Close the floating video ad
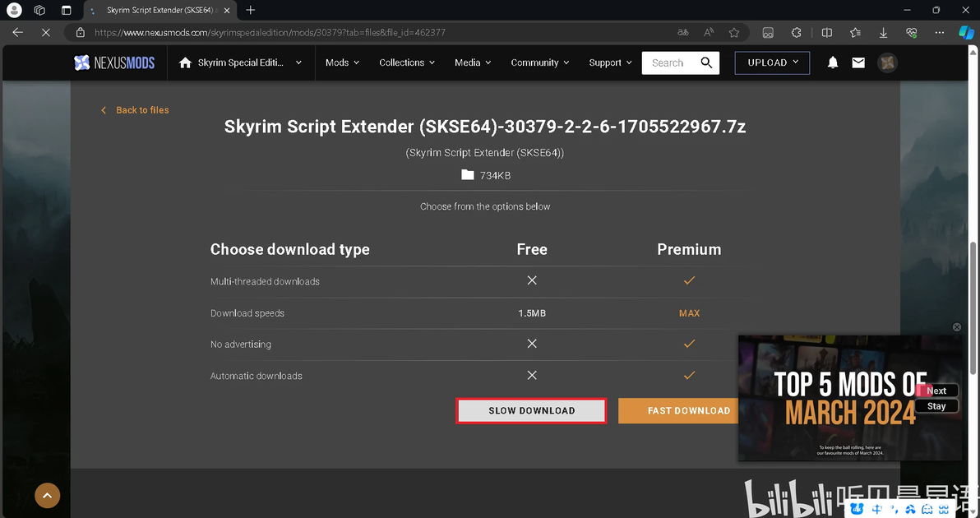 [x=957, y=326]
